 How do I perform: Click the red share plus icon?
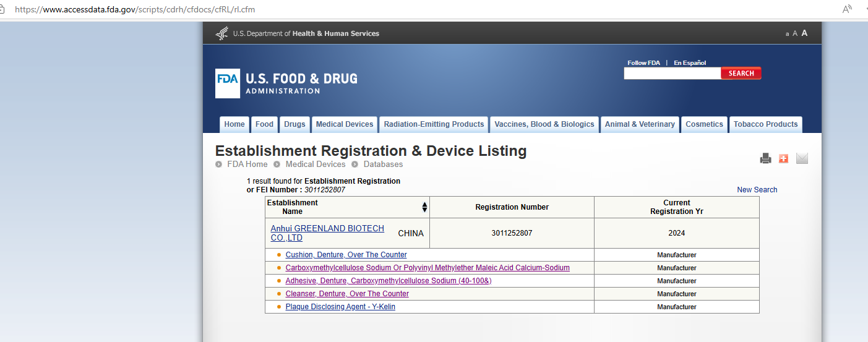pos(783,158)
